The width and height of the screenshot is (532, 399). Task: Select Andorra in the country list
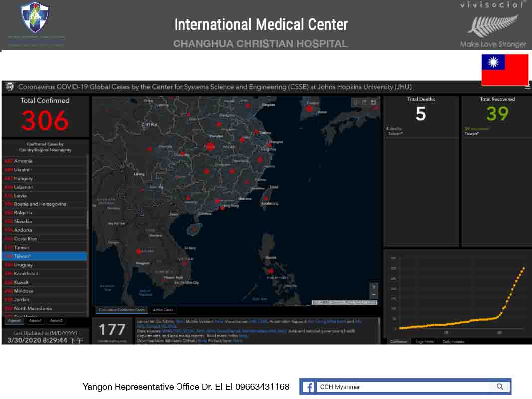click(x=45, y=230)
